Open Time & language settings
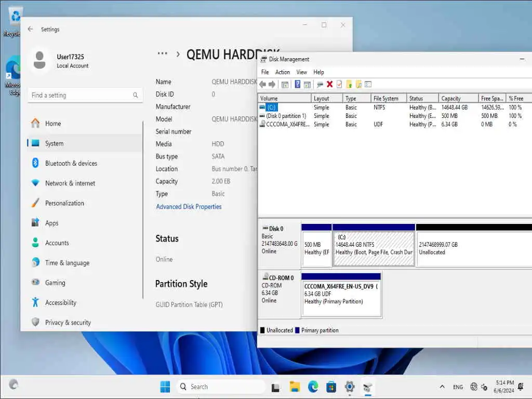532x399 pixels. 85,263
